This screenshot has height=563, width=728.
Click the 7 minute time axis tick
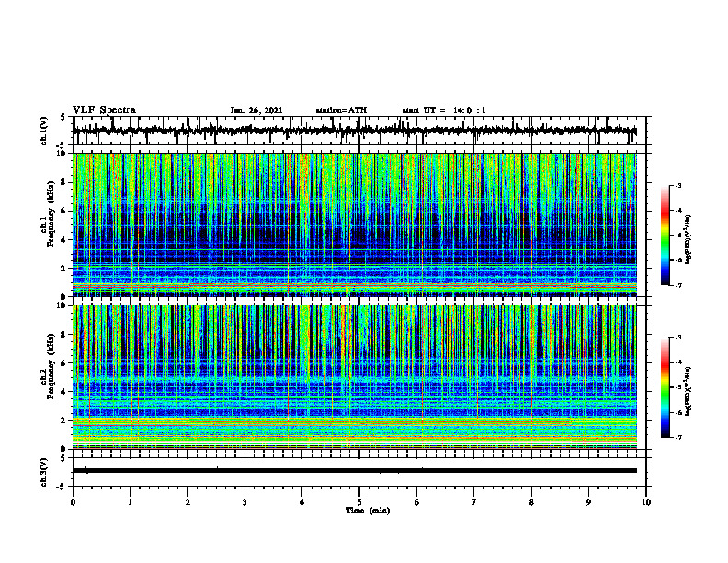[x=474, y=502]
